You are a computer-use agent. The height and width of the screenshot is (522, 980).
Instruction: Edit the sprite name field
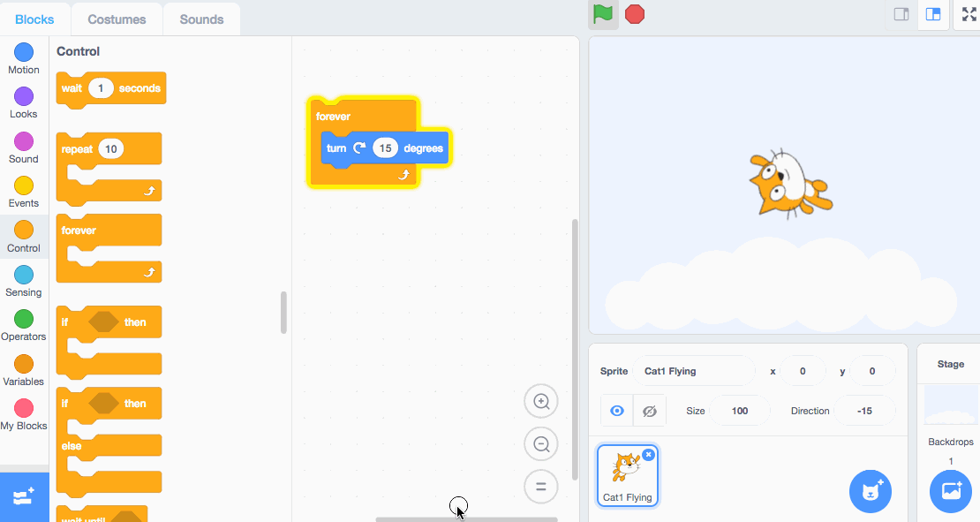pos(694,371)
